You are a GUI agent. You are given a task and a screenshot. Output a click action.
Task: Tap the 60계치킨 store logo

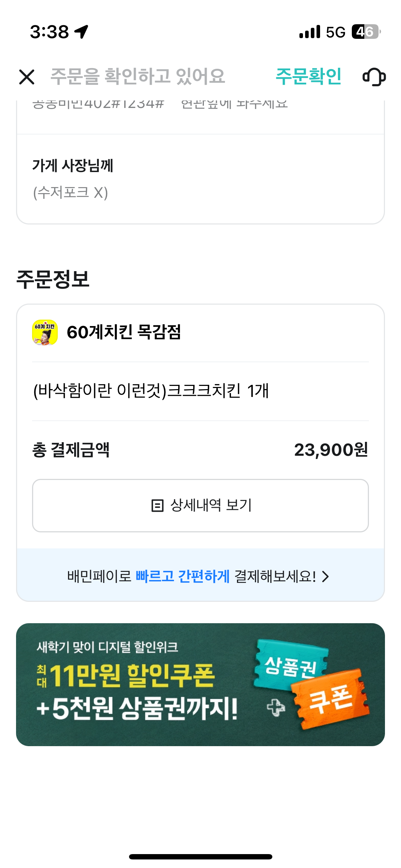[45, 332]
